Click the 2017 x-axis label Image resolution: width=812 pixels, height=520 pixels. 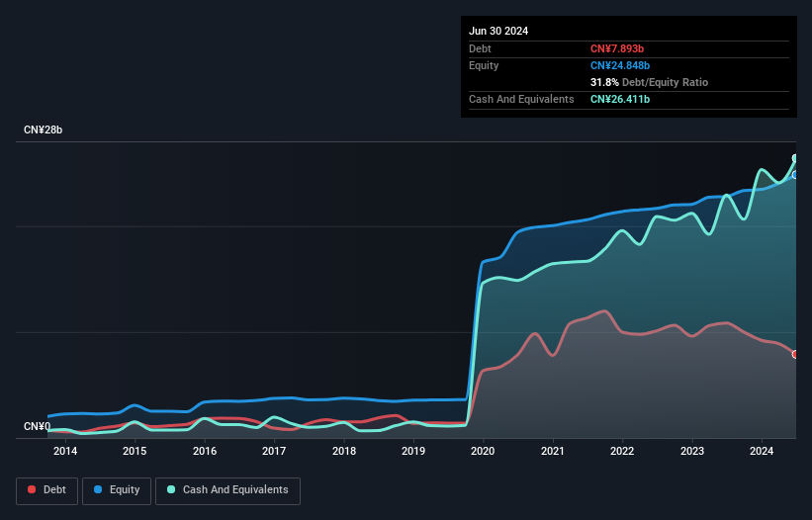coord(274,451)
